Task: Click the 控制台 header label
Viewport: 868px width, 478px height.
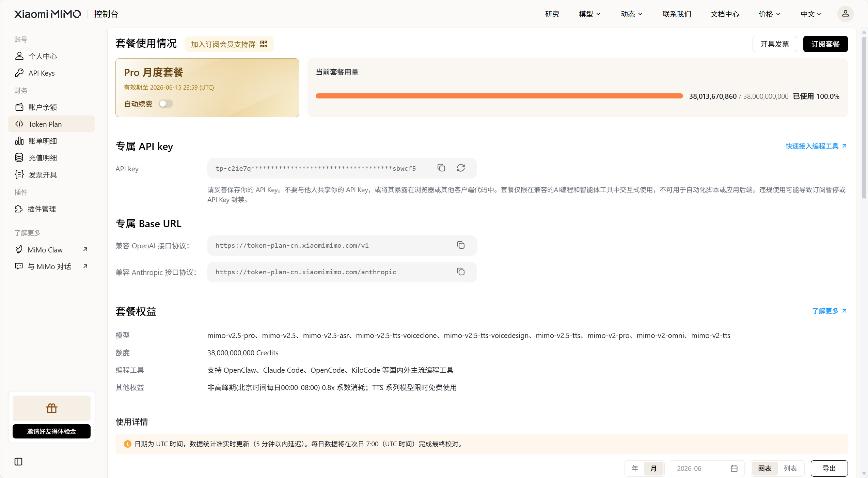Action: click(x=106, y=14)
